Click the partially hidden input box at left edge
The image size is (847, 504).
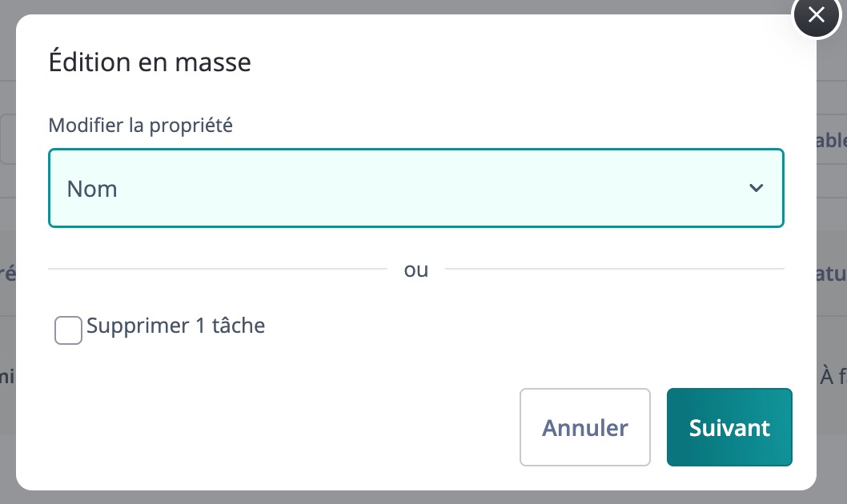7,139
